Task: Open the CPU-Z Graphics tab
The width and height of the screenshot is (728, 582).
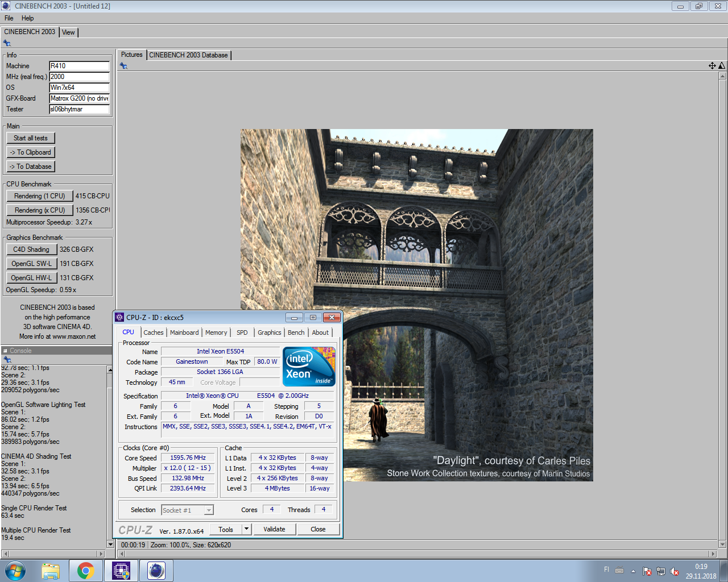Action: pyautogui.click(x=270, y=332)
